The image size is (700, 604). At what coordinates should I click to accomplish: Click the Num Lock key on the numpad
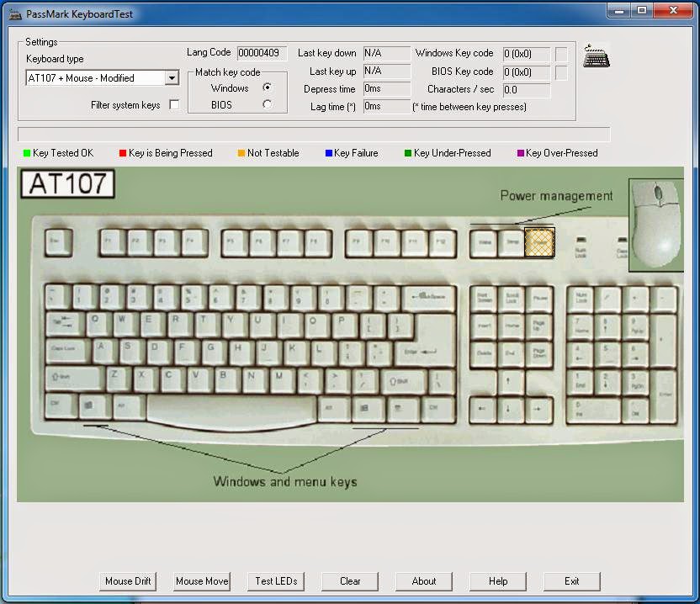pyautogui.click(x=581, y=299)
